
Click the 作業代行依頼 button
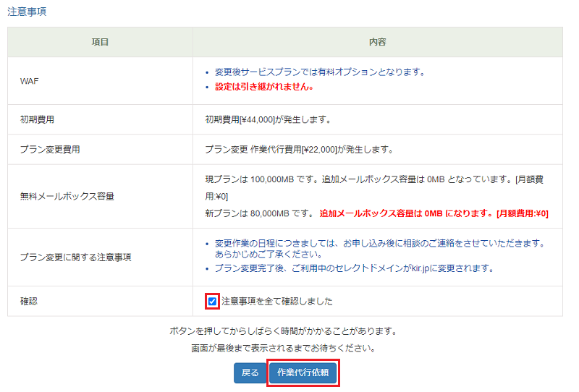pyautogui.click(x=303, y=372)
